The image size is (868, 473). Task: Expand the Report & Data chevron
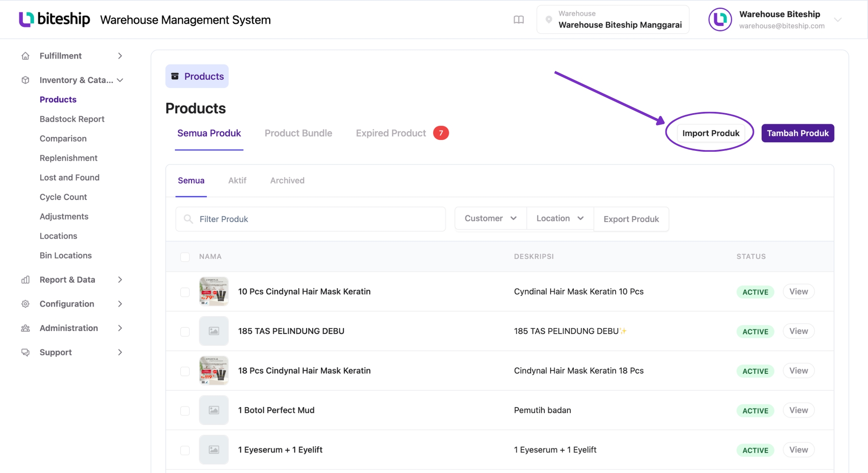click(x=120, y=280)
